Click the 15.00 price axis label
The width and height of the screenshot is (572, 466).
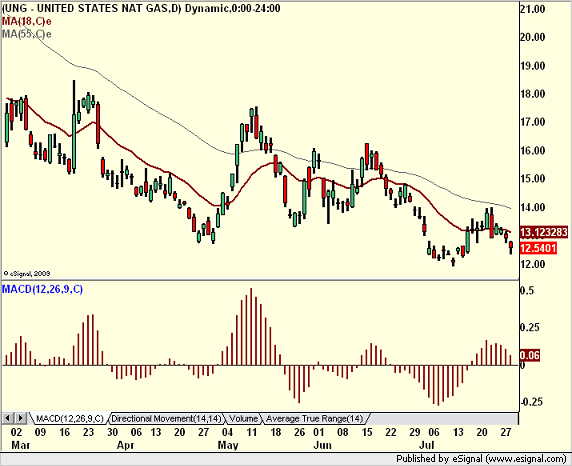[532, 179]
